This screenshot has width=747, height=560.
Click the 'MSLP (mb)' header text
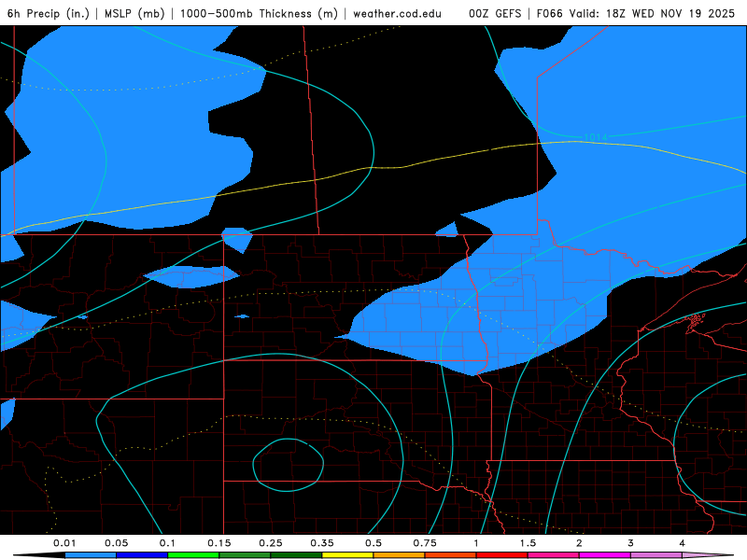click(134, 13)
